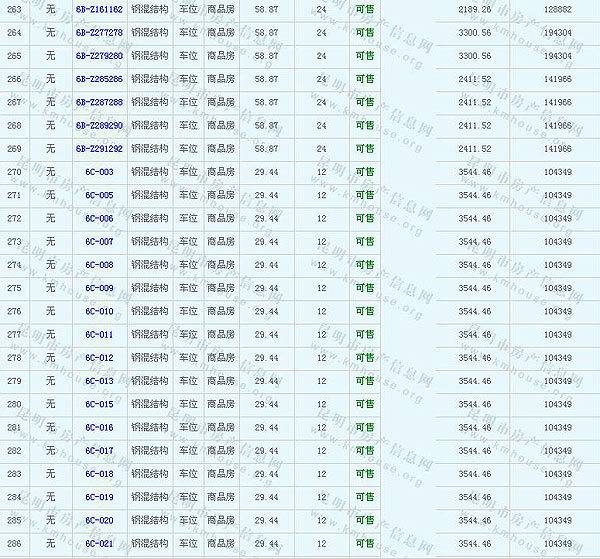Open unit 6C-007 details
Image resolution: width=600 pixels, height=559 pixels.
click(99, 241)
